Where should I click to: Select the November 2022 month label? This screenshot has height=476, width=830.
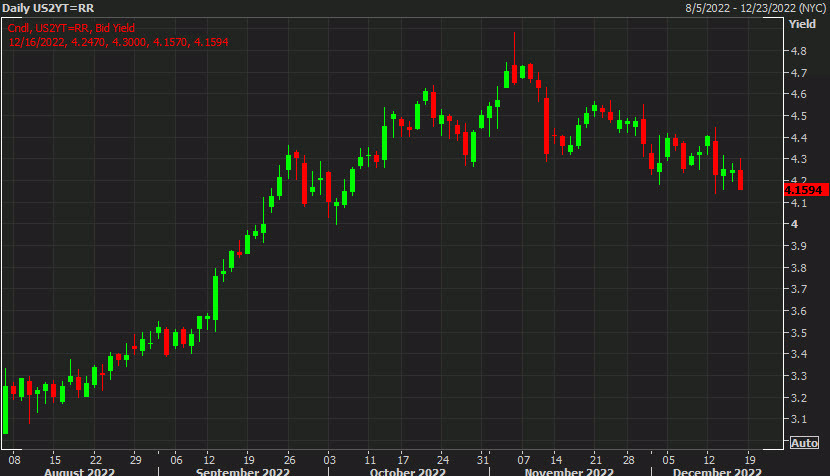[x=571, y=469]
